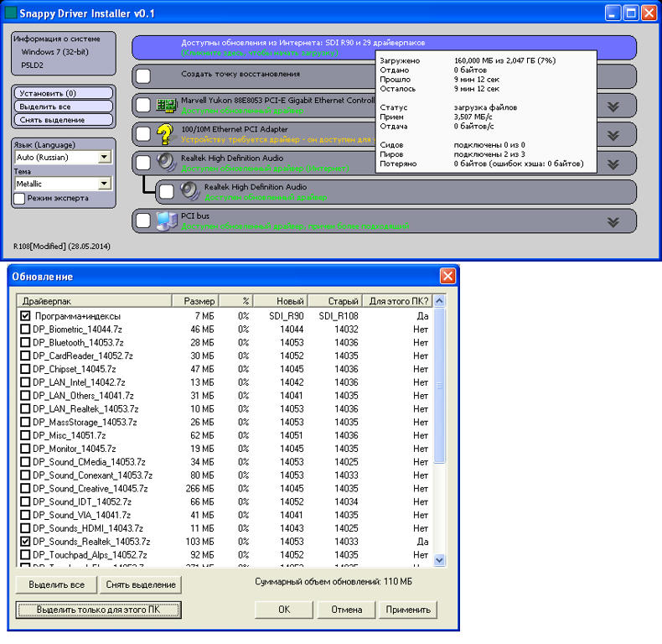The height and width of the screenshot is (644, 662).
Task: Close the Обновление dialog window
Action: pyautogui.click(x=447, y=277)
